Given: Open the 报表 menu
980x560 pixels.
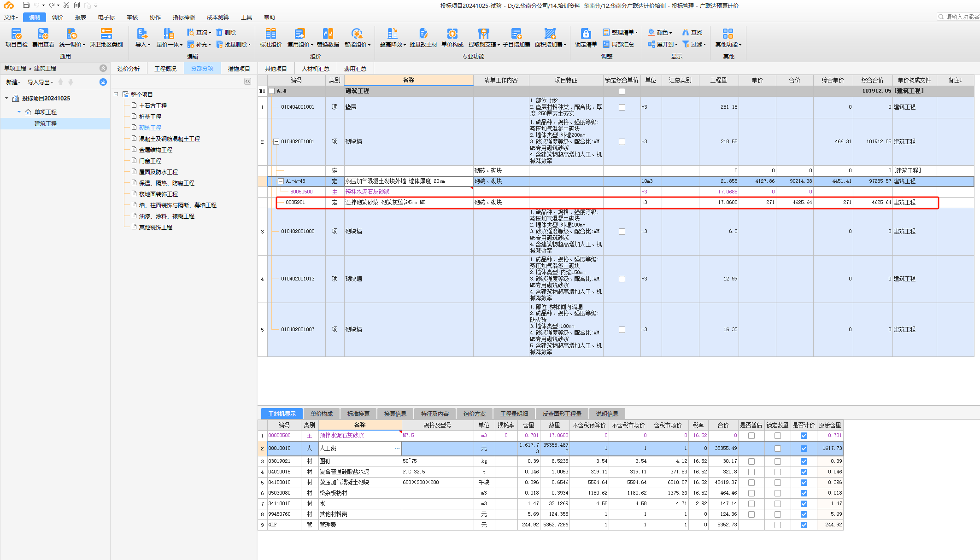Looking at the screenshot, I should coord(81,17).
